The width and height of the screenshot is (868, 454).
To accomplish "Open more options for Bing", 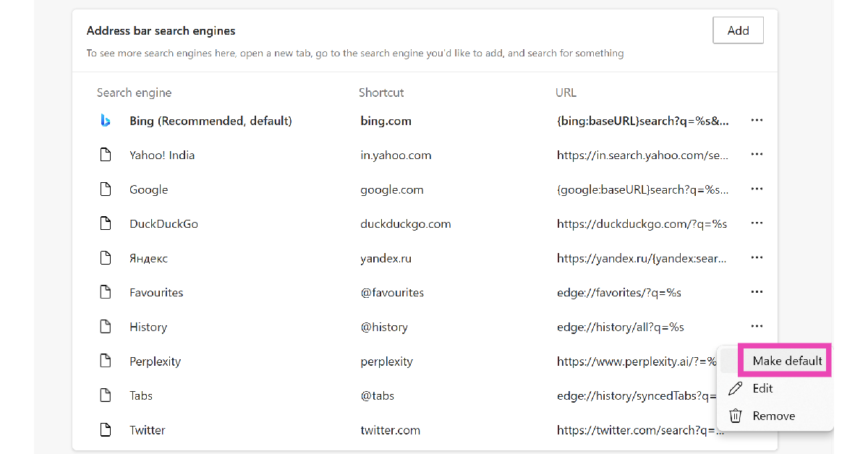I will 757,121.
